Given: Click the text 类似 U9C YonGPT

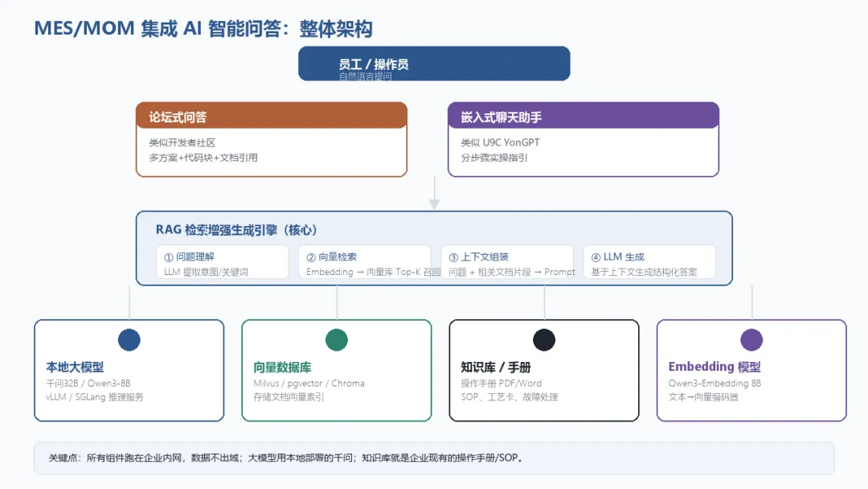Looking at the screenshot, I should 501,143.
